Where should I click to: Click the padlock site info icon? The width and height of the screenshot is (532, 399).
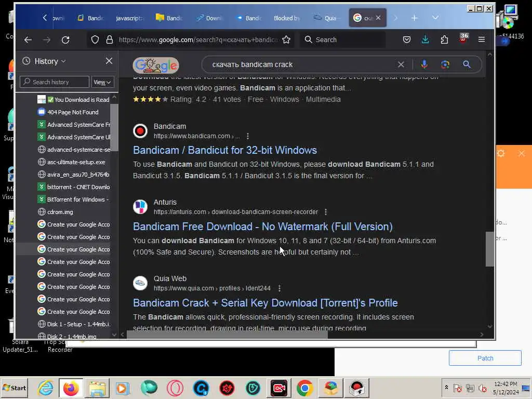109,39
